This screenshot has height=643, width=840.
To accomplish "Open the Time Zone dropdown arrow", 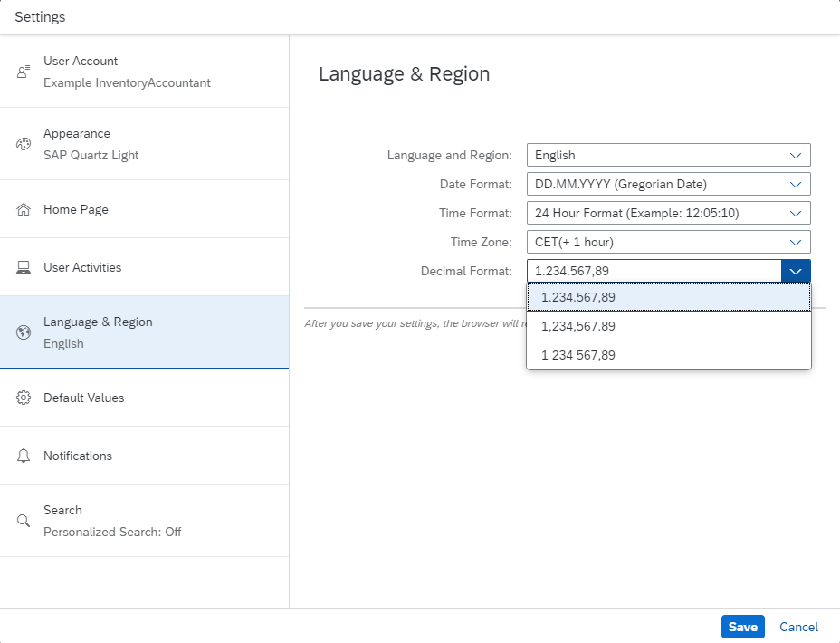I will click(x=796, y=242).
